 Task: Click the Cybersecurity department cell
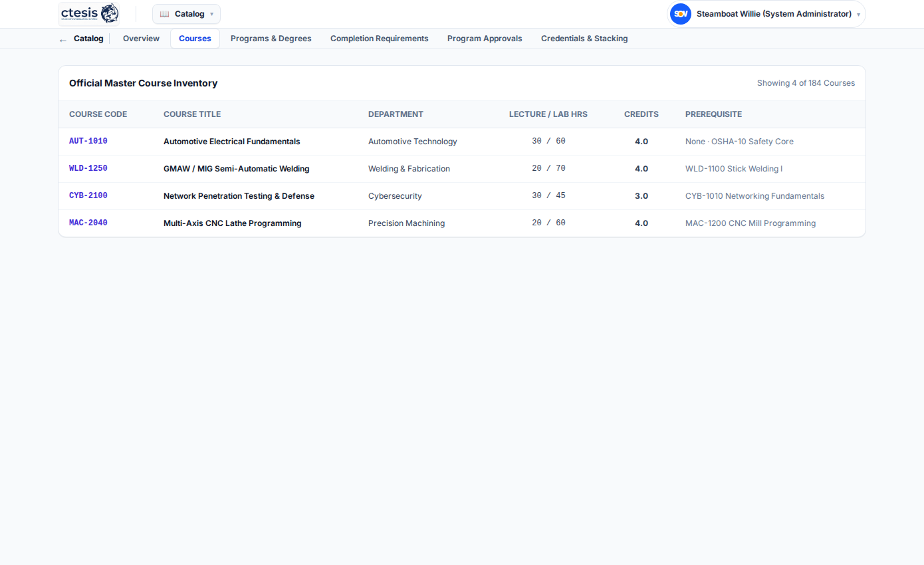tap(395, 196)
